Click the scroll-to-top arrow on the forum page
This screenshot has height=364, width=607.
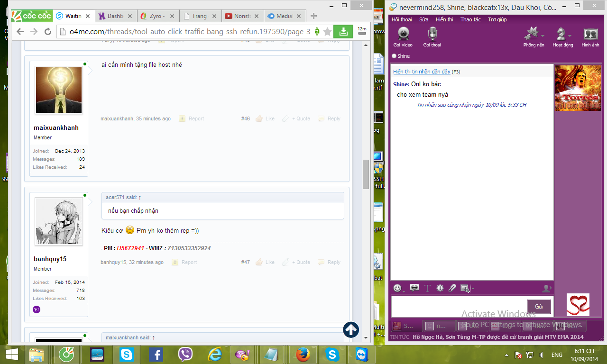click(351, 330)
